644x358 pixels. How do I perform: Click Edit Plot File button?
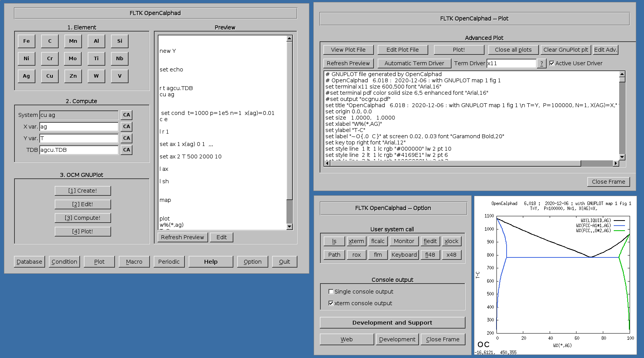pyautogui.click(x=403, y=50)
